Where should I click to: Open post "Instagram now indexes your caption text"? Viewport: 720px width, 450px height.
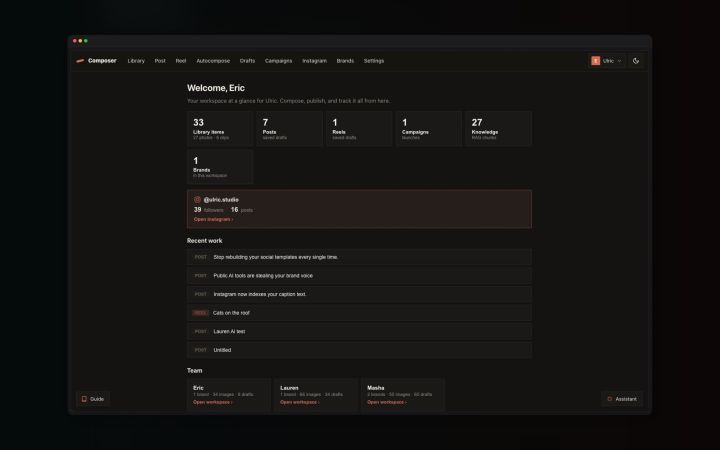(359, 294)
